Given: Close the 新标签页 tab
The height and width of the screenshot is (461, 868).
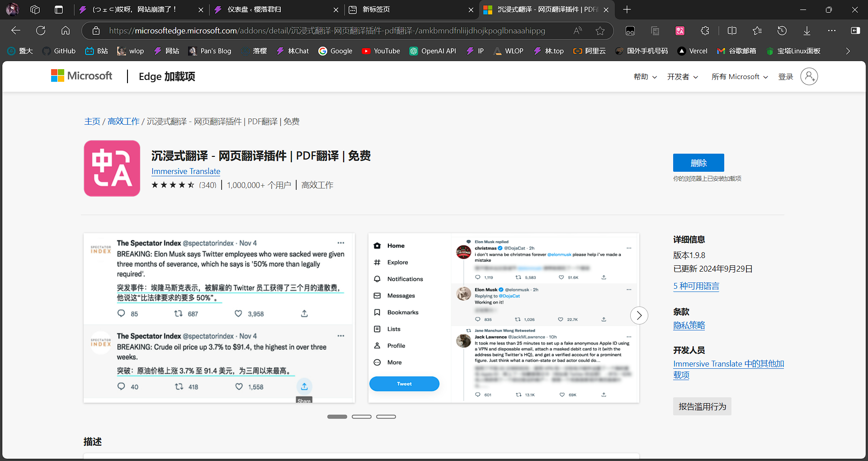Looking at the screenshot, I should (x=471, y=9).
